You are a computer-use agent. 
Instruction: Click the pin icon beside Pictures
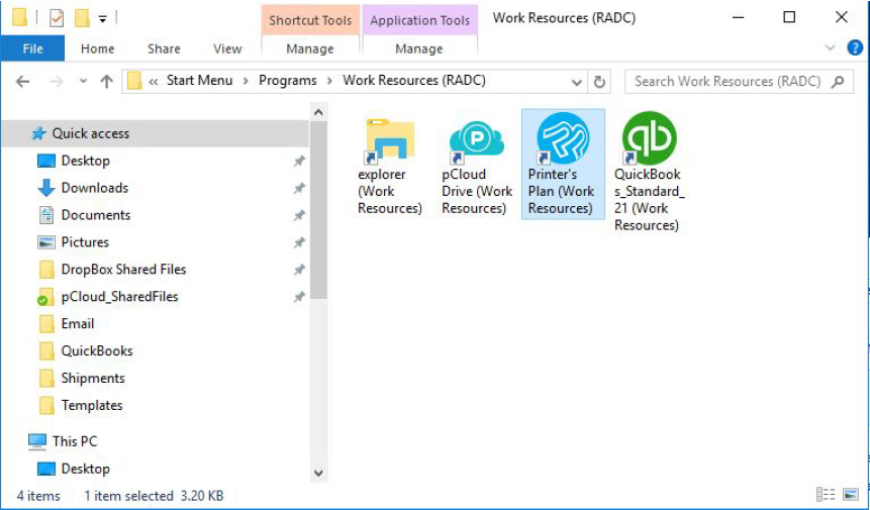tap(299, 243)
